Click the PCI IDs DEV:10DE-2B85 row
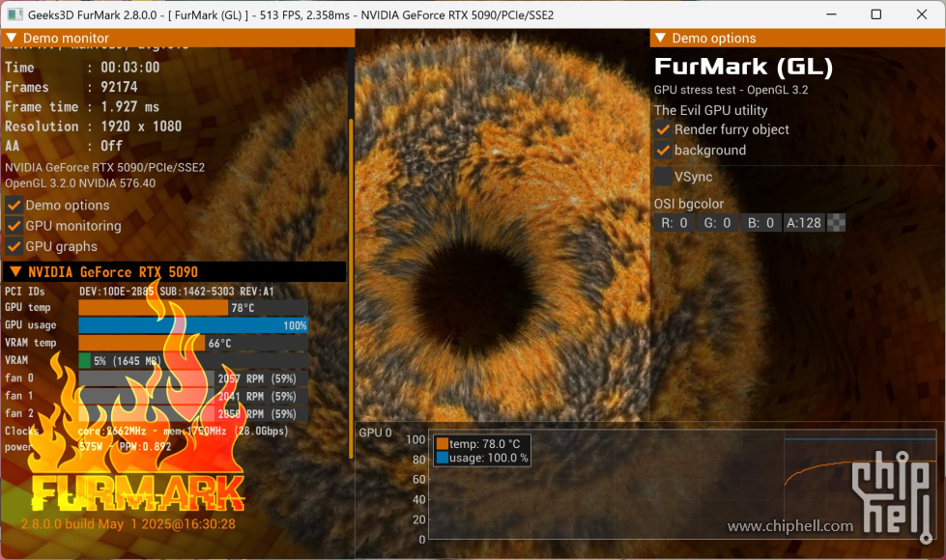The width and height of the screenshot is (946, 560). pos(139,292)
